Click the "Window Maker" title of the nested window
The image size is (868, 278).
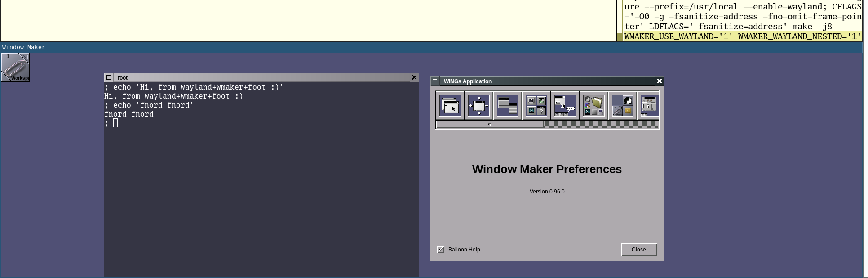23,47
